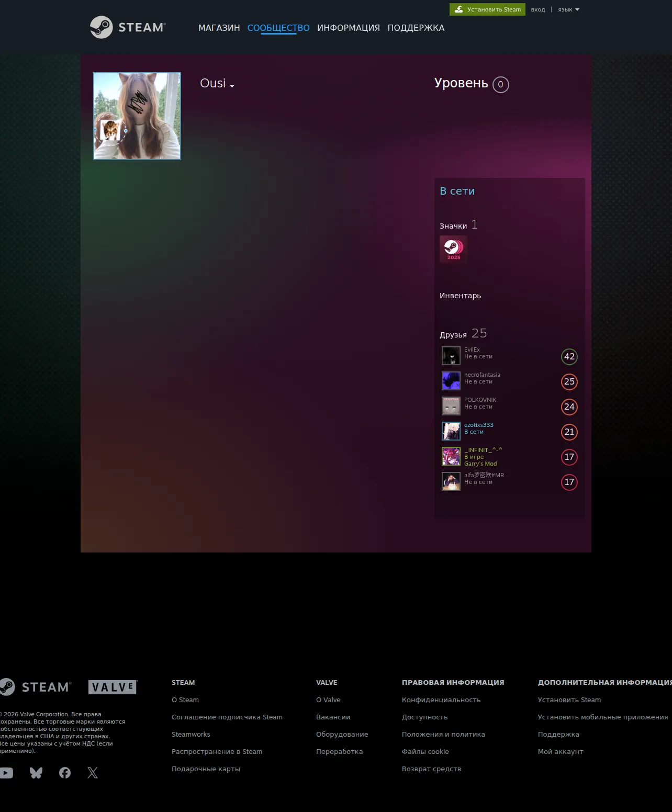The height and width of the screenshot is (812, 672).
Task: Click the POLKOVNIK friend name
Action: point(480,400)
